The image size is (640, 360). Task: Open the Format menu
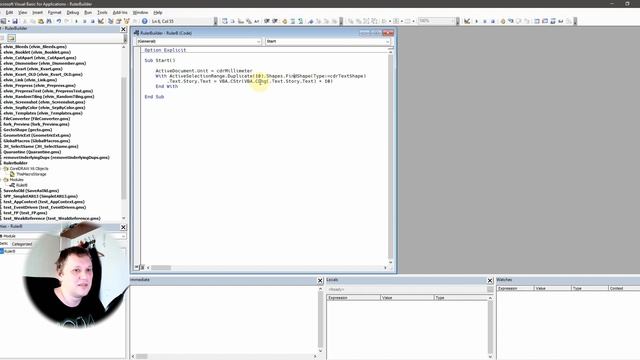(x=54, y=13)
